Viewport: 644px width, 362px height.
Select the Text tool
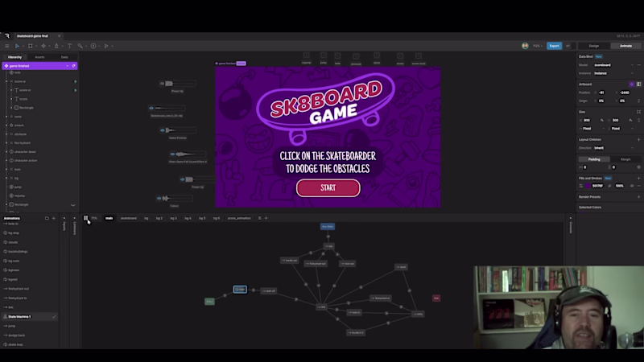69,46
